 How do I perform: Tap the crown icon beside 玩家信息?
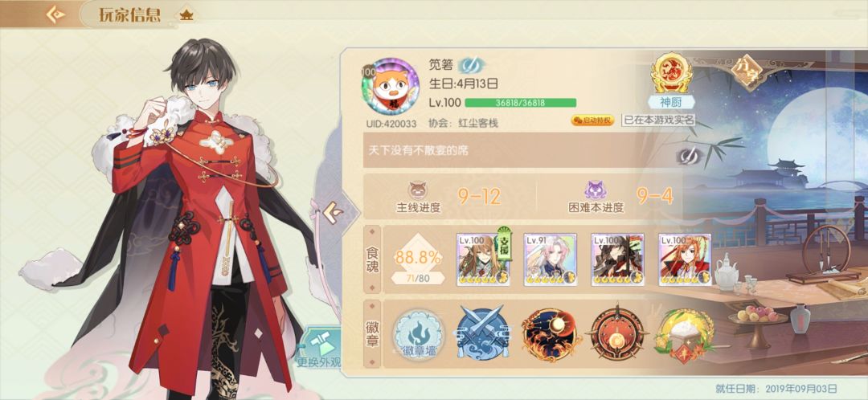tap(186, 15)
